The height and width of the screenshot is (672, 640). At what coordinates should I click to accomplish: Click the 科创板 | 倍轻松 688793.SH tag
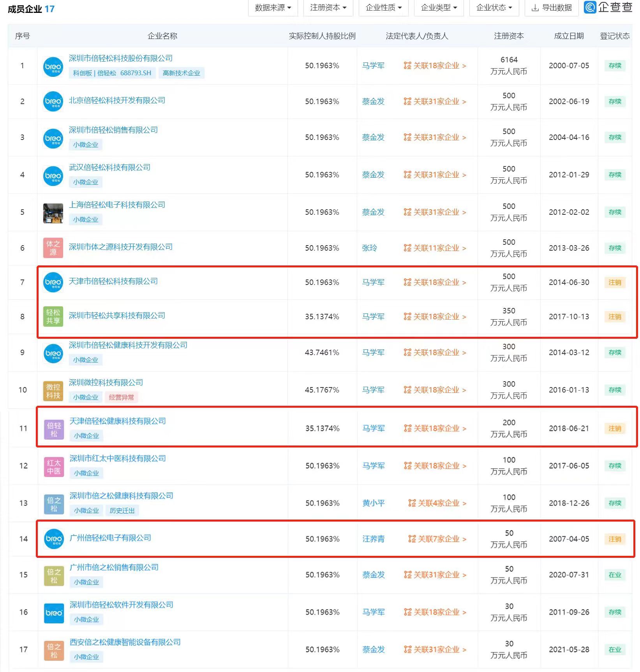[x=112, y=73]
